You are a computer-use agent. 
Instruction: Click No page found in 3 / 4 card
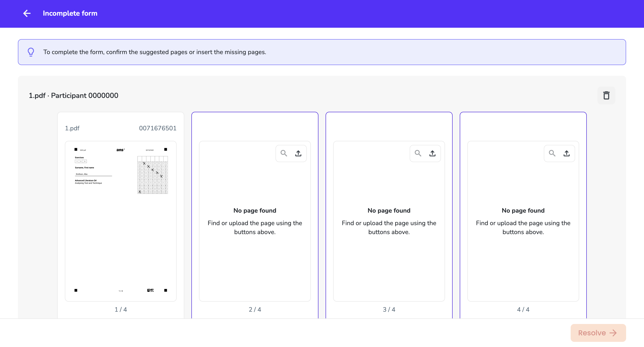point(389,210)
